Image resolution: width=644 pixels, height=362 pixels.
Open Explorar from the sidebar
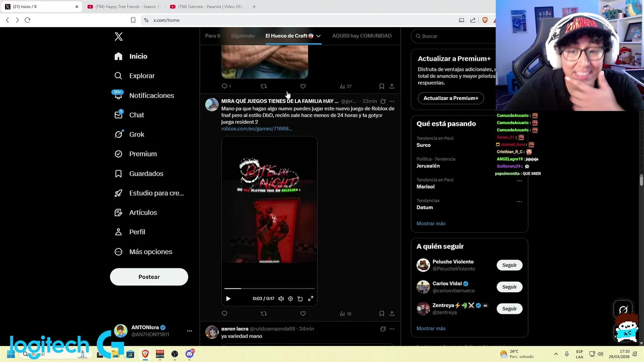134,76
